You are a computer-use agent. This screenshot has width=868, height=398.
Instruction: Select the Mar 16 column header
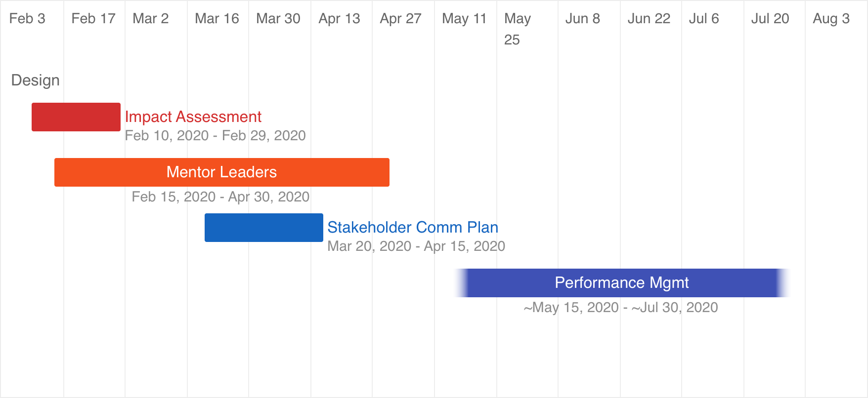point(217,19)
